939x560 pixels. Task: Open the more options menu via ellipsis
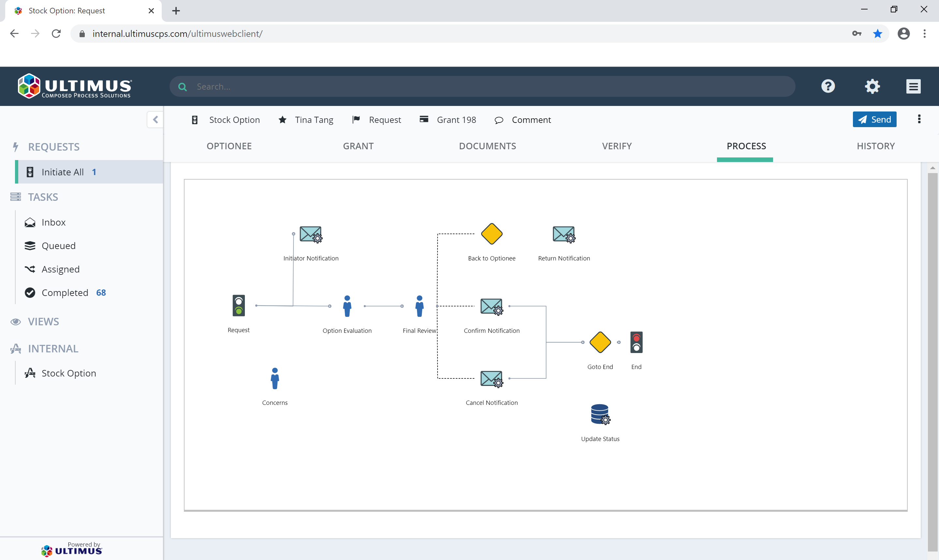919,119
